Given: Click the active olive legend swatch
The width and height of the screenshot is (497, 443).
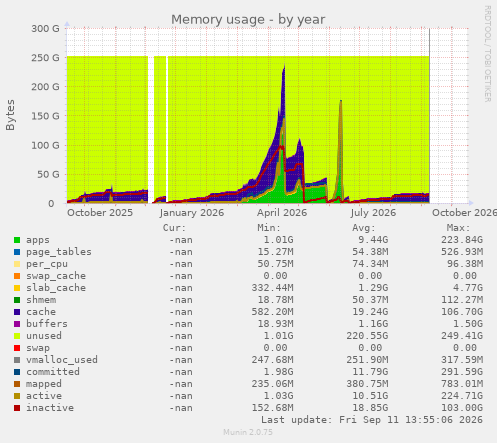Looking at the screenshot, I should 17,396.
